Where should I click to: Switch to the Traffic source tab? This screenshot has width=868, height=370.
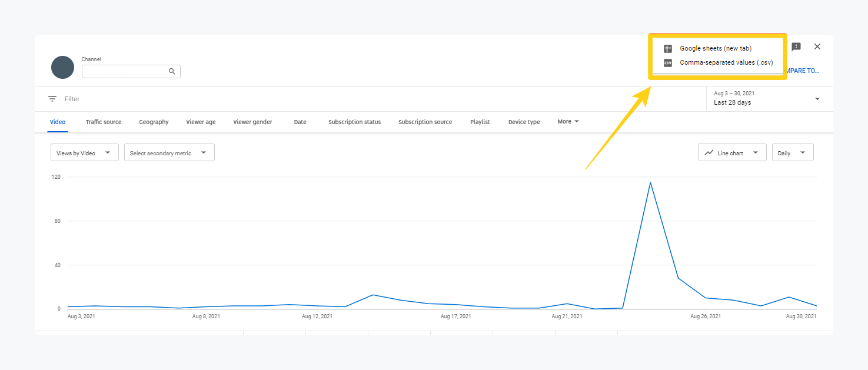[104, 122]
